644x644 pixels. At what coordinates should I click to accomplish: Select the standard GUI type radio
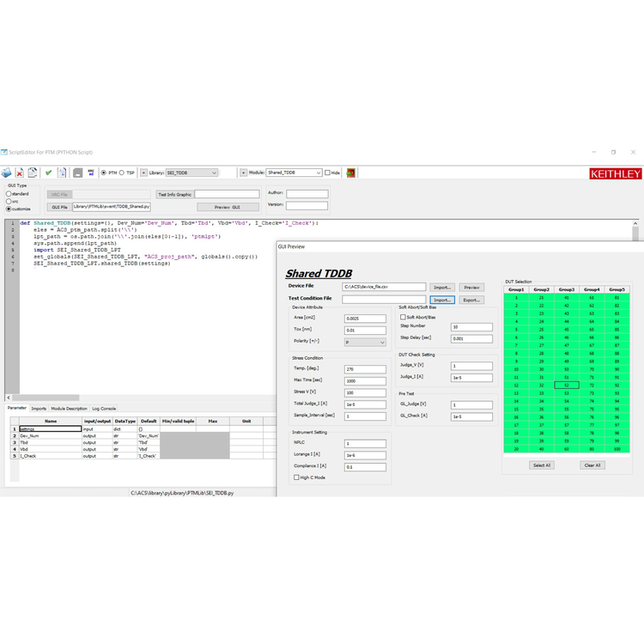[x=9, y=193]
